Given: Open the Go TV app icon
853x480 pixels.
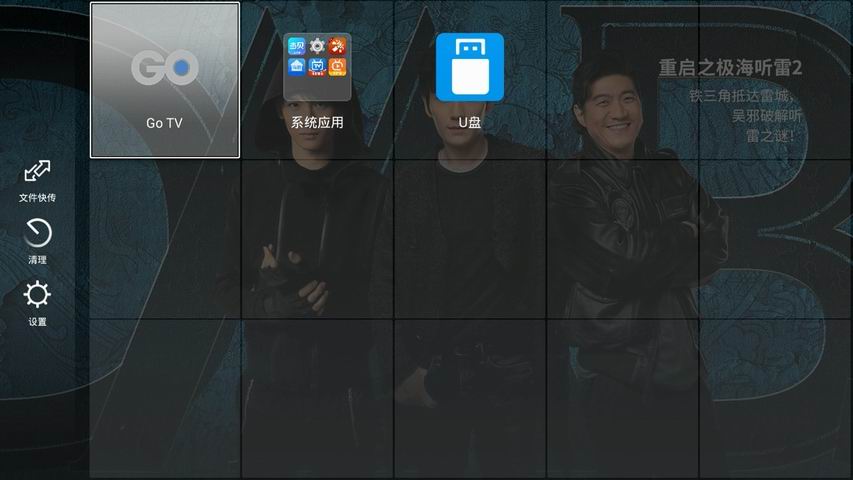Looking at the screenshot, I should click(165, 68).
